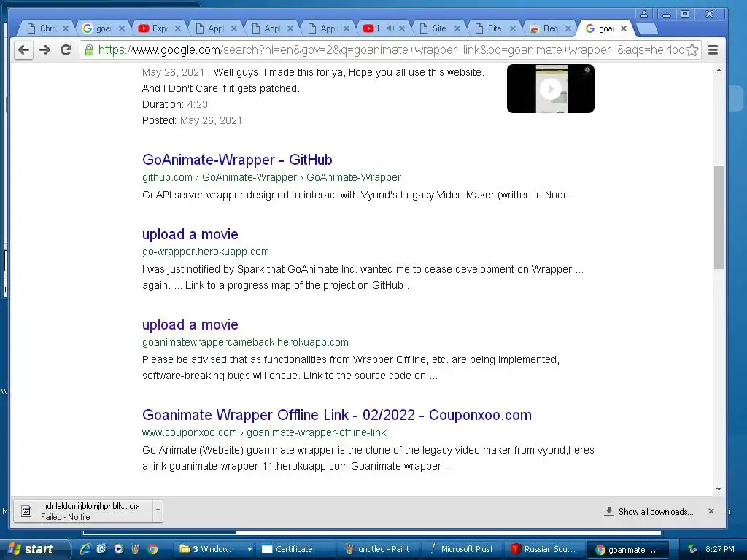Click the goanimate Chrome taskbar button
The image size is (747, 560).
click(627, 550)
